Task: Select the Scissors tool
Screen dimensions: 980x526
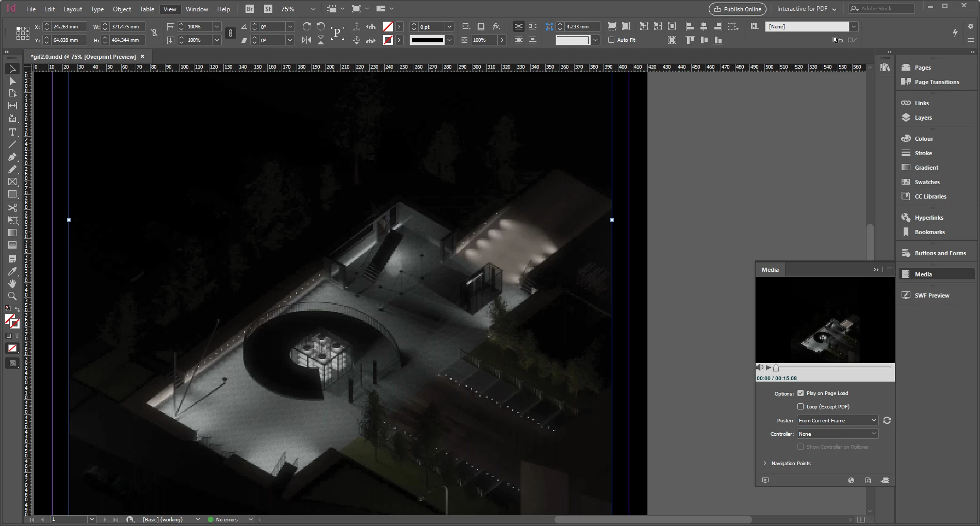Action: (x=12, y=207)
